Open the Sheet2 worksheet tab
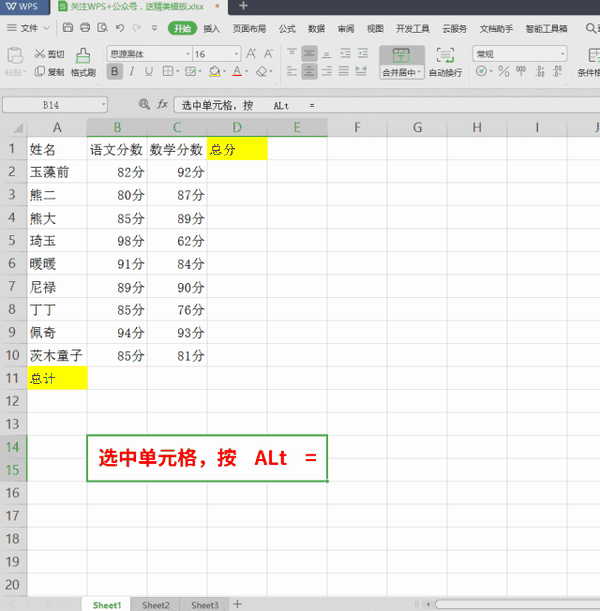Screen dimensions: 600x611 pyautogui.click(x=155, y=605)
